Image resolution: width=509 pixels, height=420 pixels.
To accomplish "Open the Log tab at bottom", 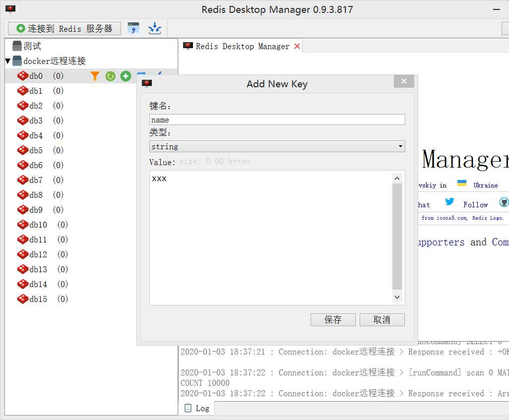I will click(x=197, y=408).
